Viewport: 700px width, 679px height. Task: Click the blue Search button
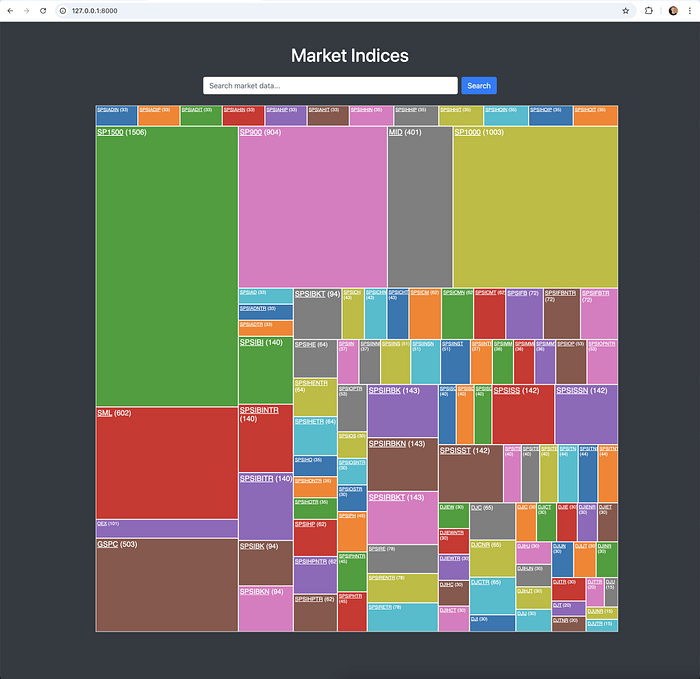pyautogui.click(x=479, y=86)
